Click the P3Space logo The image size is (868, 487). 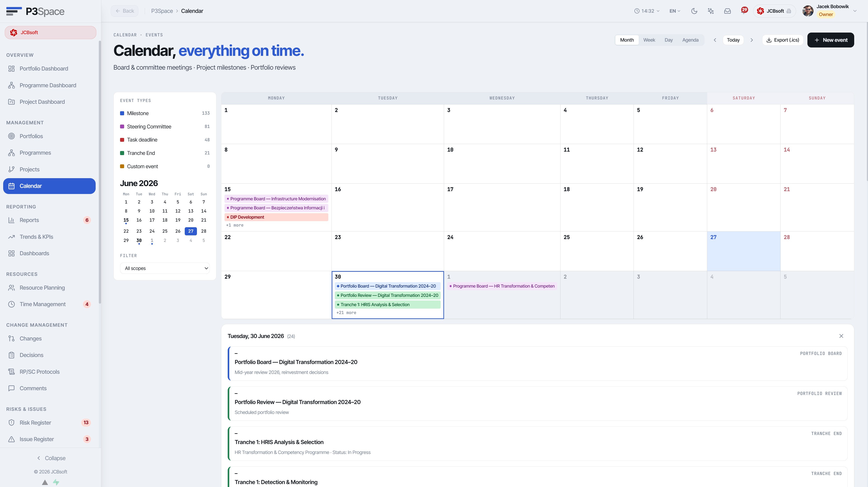35,11
